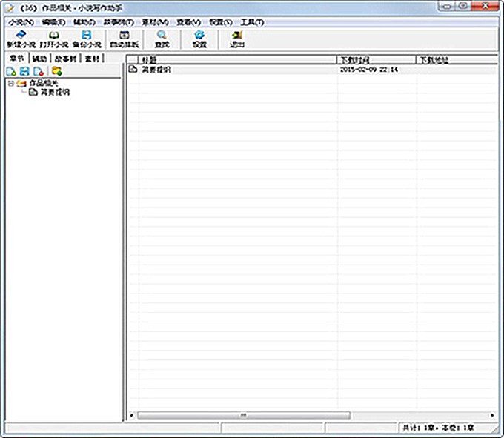Image resolution: width=504 pixels, height=438 pixels.
Task: Open the 查看(V) menu
Action: (x=189, y=22)
